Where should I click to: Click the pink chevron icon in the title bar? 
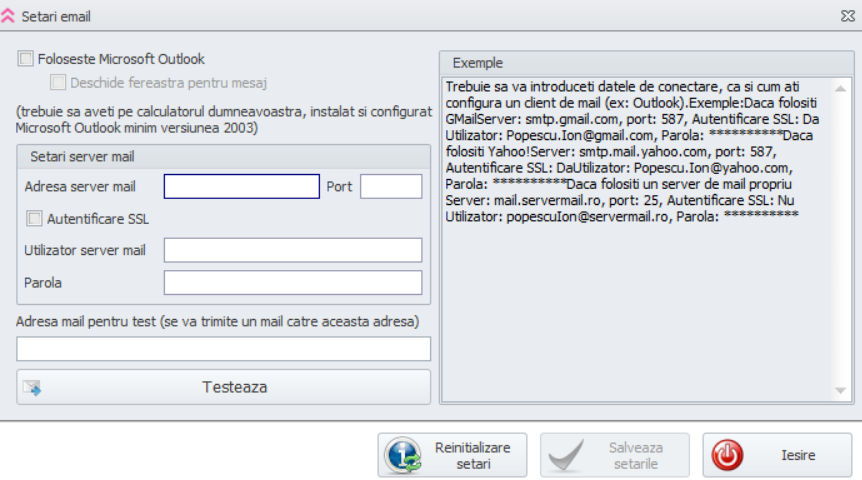tap(9, 15)
